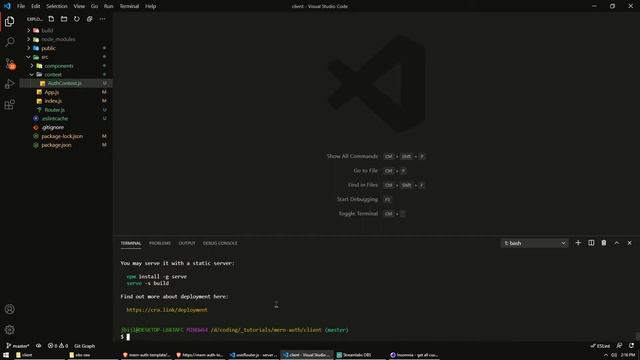Viewport: 640px width, 360px height.
Task: Switch to the Problems panel tab
Action: [x=160, y=243]
